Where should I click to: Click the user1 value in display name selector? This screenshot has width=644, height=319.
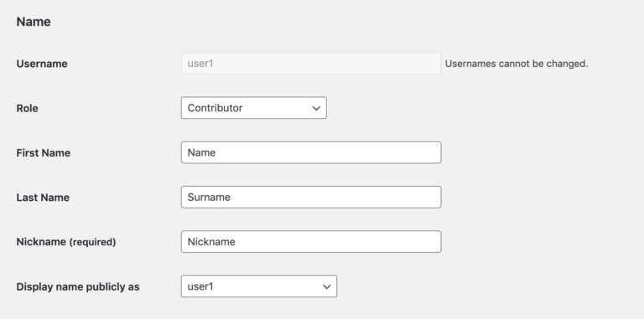[200, 286]
